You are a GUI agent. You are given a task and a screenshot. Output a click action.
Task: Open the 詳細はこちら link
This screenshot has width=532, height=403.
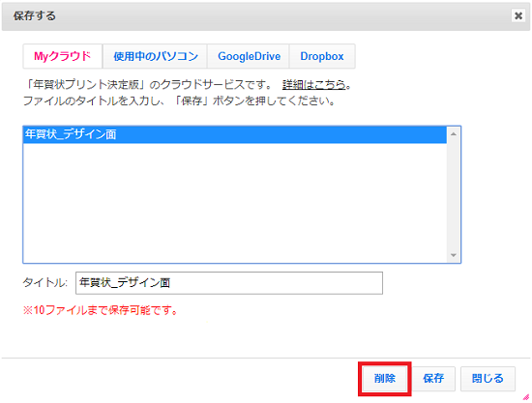coord(313,84)
